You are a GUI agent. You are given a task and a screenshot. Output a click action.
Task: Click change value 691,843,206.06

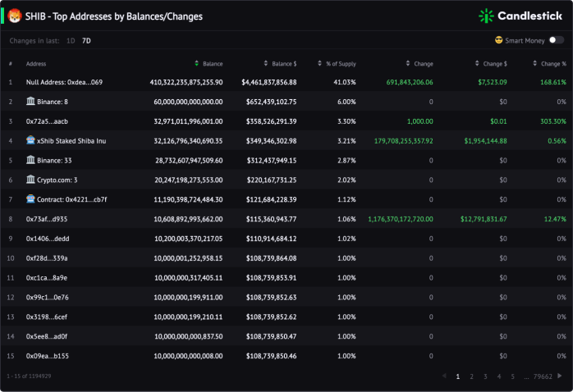point(410,82)
